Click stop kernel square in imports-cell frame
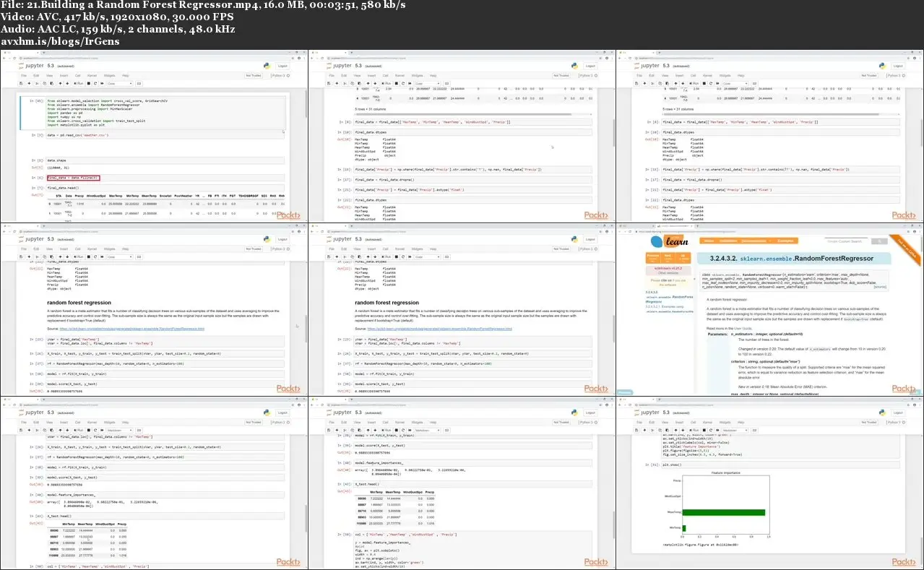 89,83
